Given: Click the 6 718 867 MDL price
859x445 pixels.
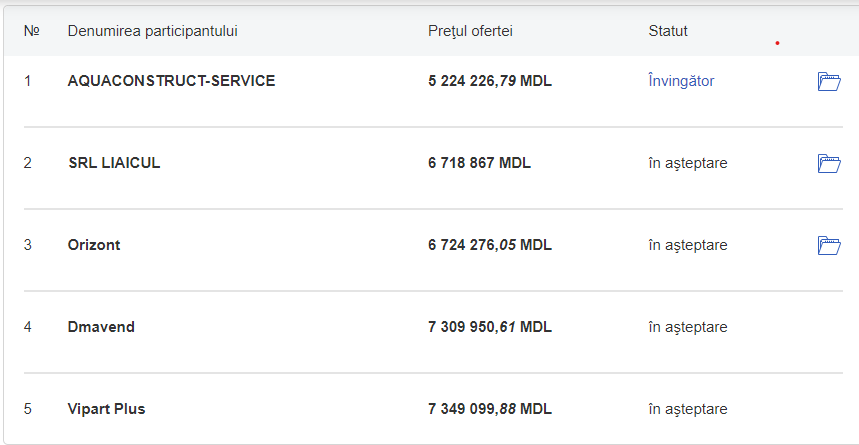Looking at the screenshot, I should [x=479, y=163].
